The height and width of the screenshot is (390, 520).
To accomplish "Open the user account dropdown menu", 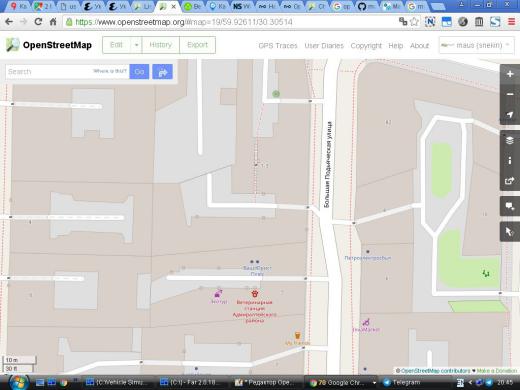I will coord(476,45).
